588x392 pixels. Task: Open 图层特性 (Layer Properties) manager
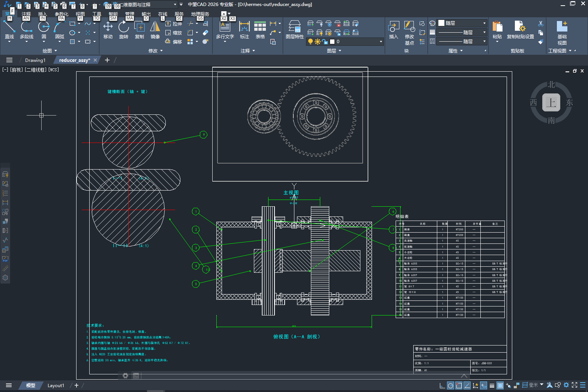295,30
